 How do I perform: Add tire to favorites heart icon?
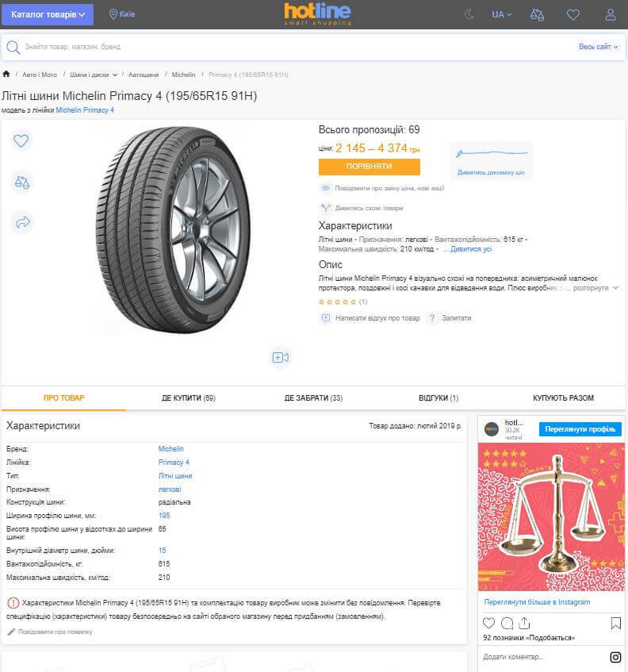coord(21,141)
